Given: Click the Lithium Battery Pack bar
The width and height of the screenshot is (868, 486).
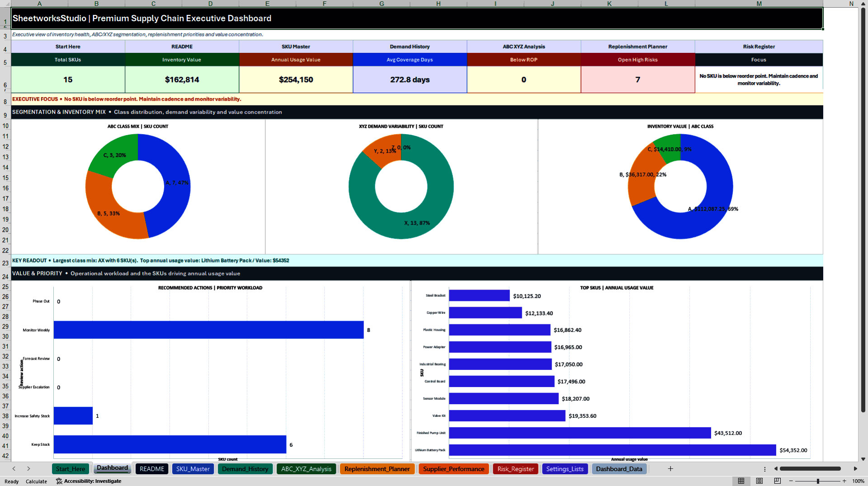Looking at the screenshot, I should coord(612,450).
